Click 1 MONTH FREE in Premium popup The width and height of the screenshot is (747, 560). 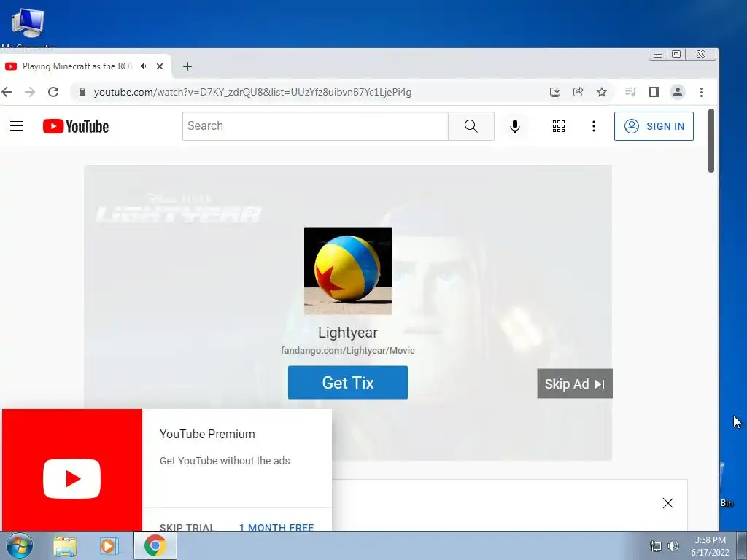(276, 527)
